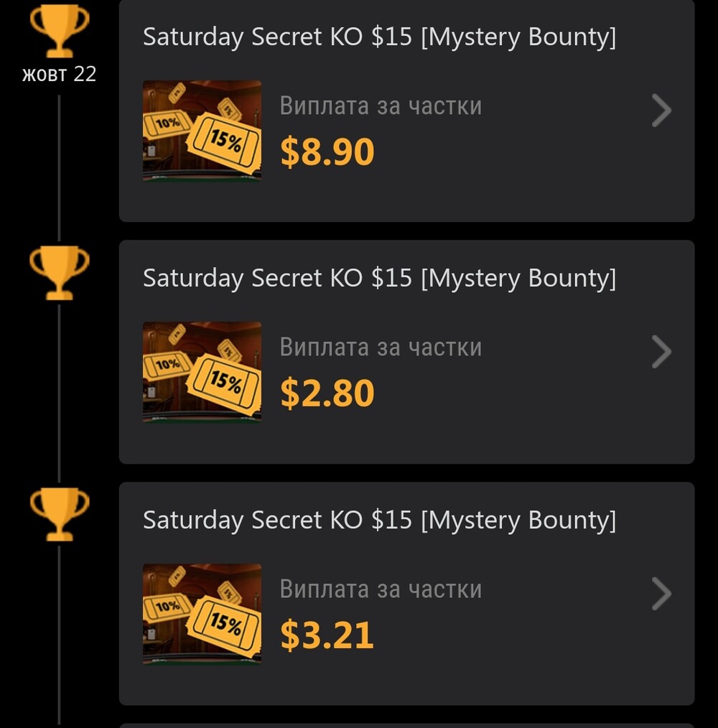Click timeline line below the first trophy
Screen dimensions: 718x728
coord(59,168)
